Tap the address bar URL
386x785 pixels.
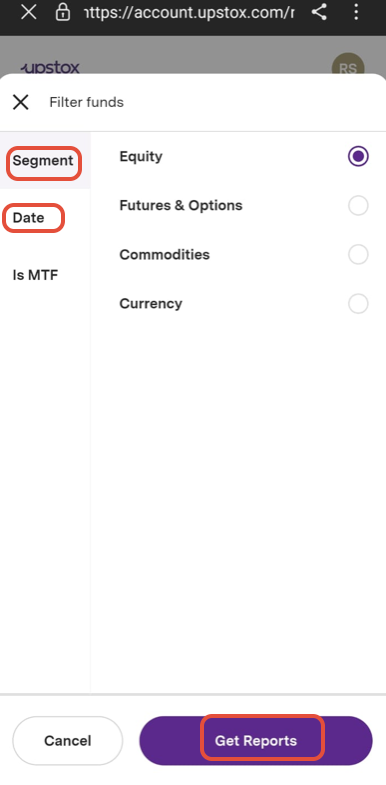(189, 12)
